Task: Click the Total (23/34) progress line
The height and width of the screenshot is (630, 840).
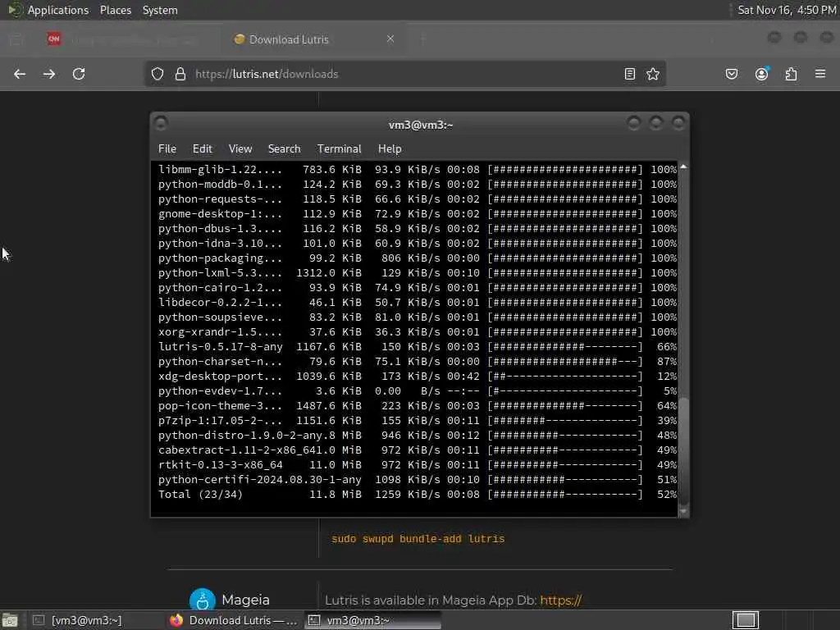Action: (x=418, y=495)
